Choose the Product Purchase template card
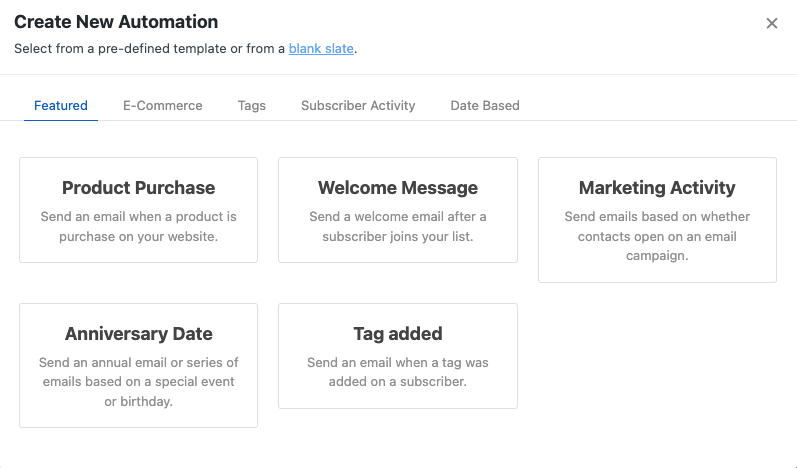 click(x=138, y=210)
